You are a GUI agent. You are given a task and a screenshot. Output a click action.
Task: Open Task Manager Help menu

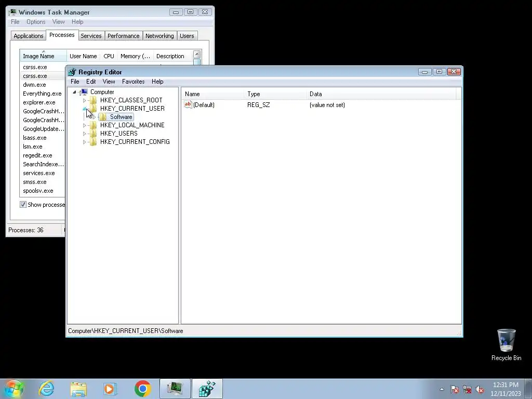[x=77, y=22]
